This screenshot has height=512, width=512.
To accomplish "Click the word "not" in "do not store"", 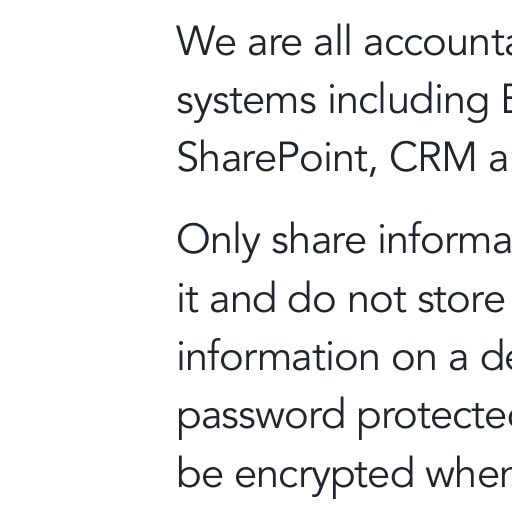I will 377,300.
